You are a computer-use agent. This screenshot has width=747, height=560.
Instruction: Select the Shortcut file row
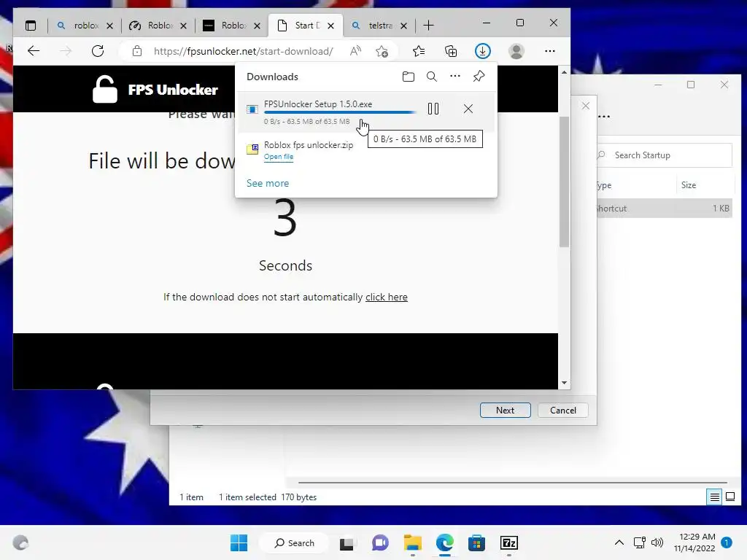664,208
